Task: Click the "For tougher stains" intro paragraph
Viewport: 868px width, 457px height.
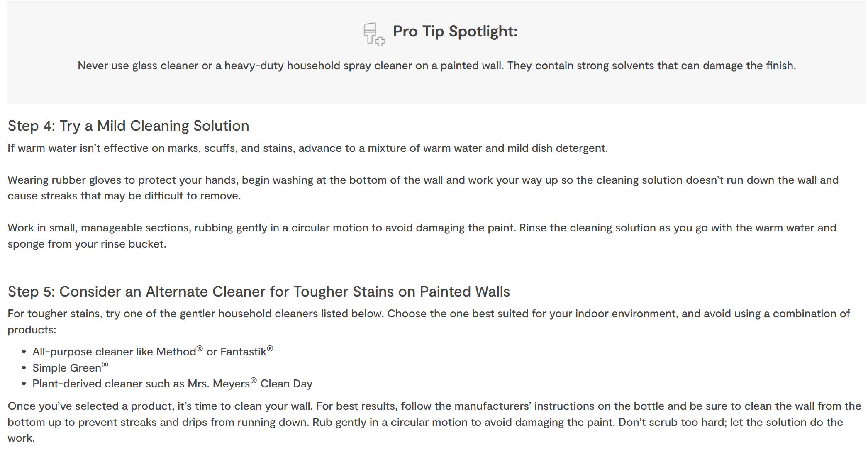Action: [x=429, y=314]
